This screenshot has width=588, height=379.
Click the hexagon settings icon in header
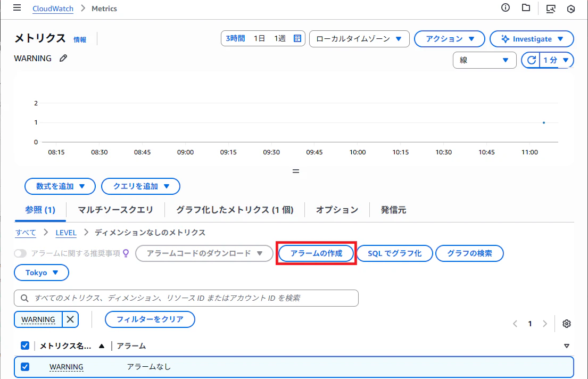tap(571, 9)
